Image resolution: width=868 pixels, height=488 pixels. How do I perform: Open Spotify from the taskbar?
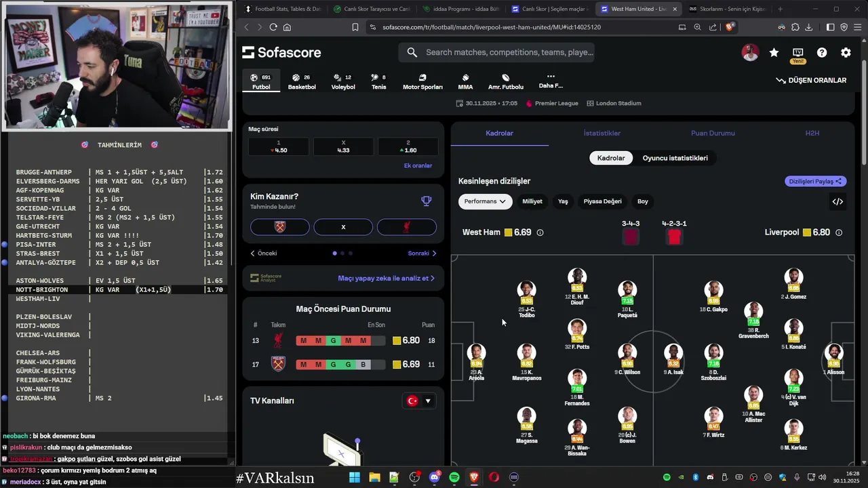pos(454,477)
